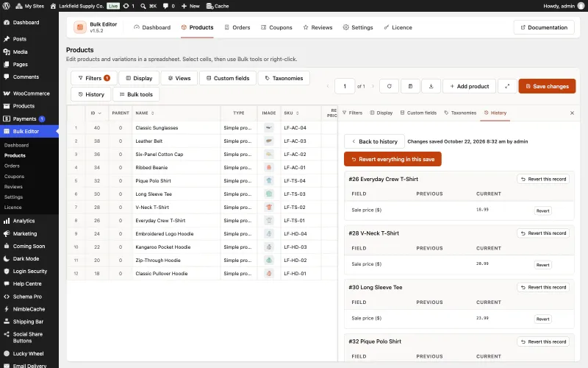This screenshot has width=588, height=368.
Task: Open WooCommerce menu in sidebar
Action: (x=31, y=93)
